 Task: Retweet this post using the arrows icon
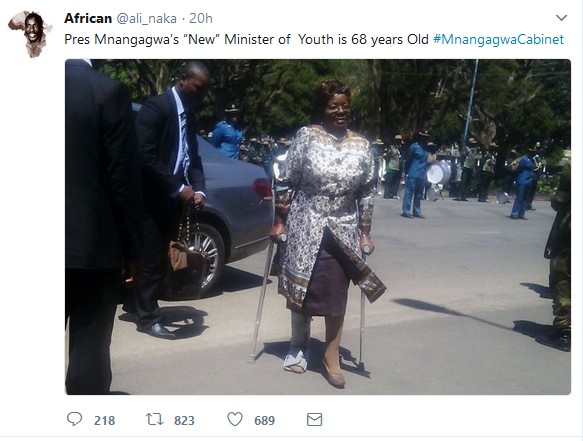click(154, 419)
